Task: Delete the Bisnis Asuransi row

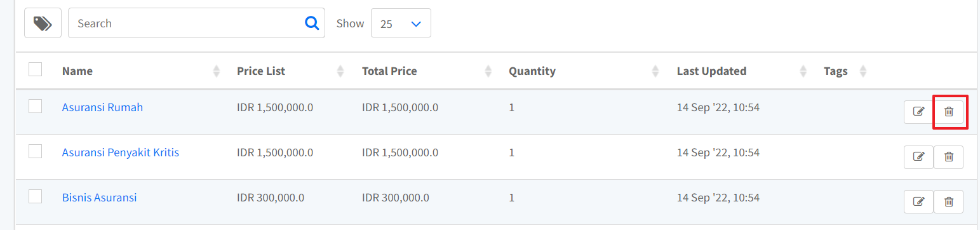Action: pos(949,201)
